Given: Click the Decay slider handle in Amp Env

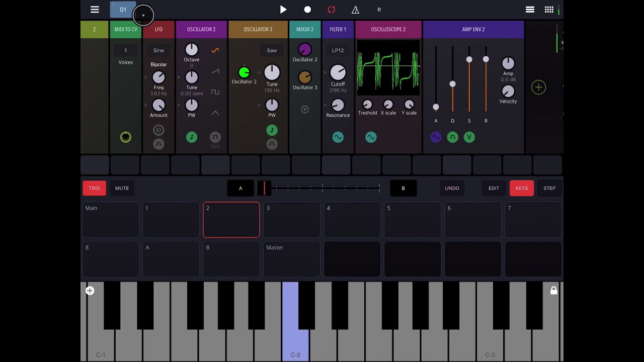Looking at the screenshot, I should pyautogui.click(x=453, y=84).
